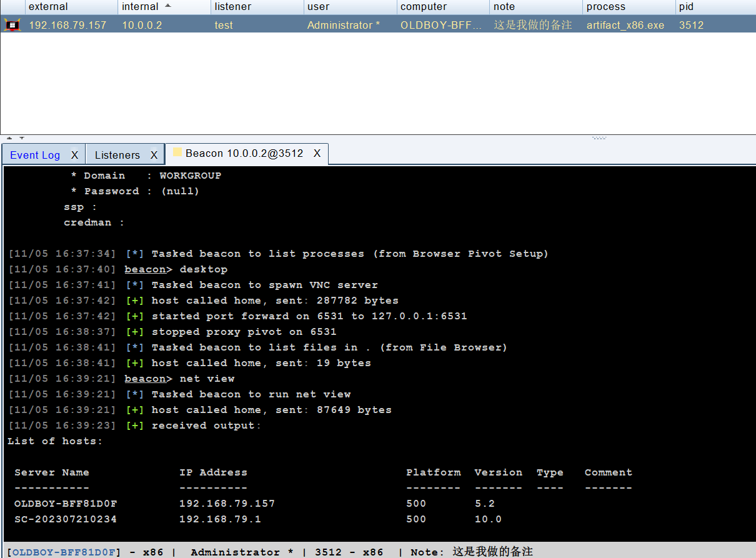This screenshot has height=558, width=756.
Task: Switch to the Event Log tab
Action: point(35,155)
